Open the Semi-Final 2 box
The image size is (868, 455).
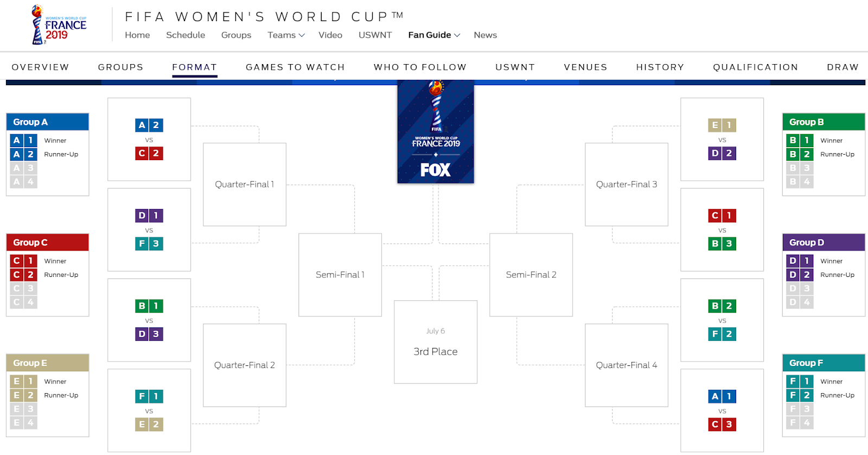pos(531,275)
